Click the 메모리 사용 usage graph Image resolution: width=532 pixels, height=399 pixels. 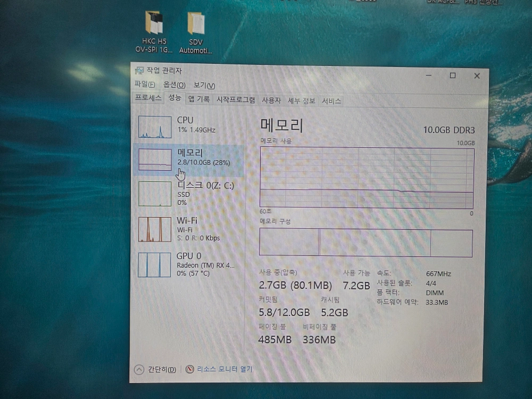(x=367, y=177)
